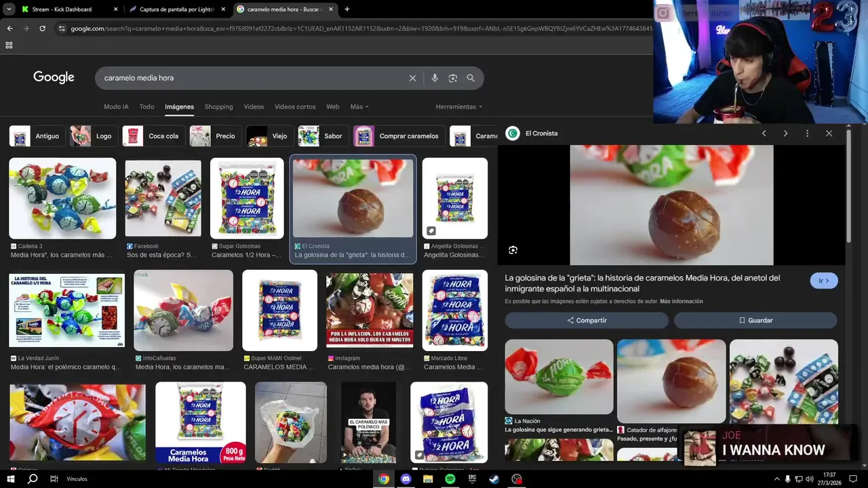Open the apps grid in bookmarks bar

pyautogui.click(x=9, y=45)
